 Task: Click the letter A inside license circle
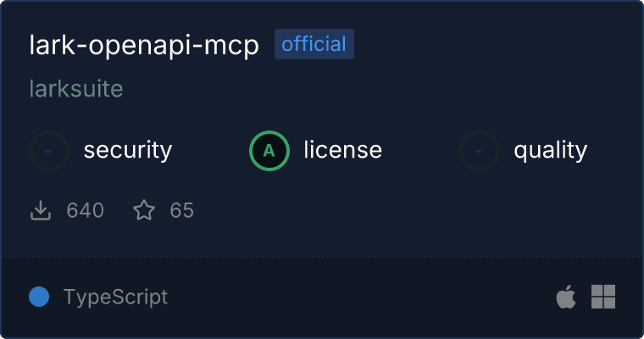tap(269, 151)
